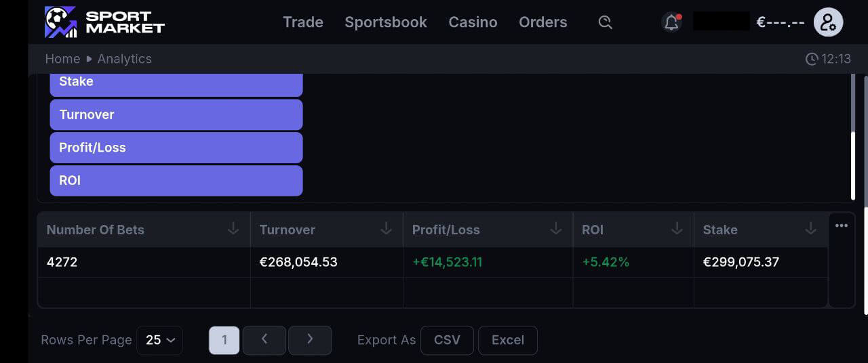Open the notifications bell

[x=671, y=22]
